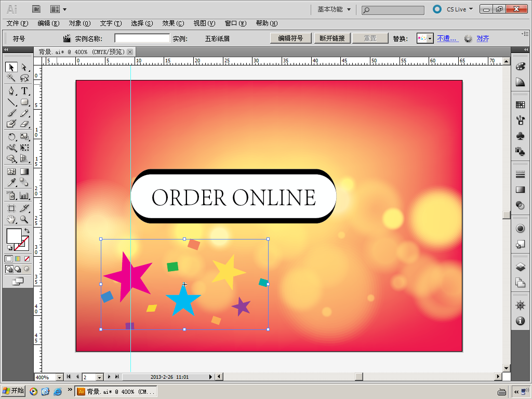Select the Gradient tool
The image size is (532, 399).
[24, 171]
